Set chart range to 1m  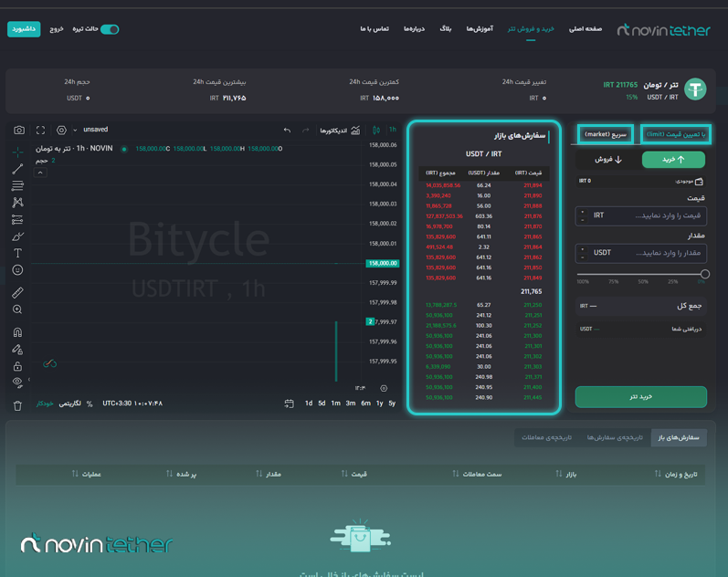[x=335, y=404]
